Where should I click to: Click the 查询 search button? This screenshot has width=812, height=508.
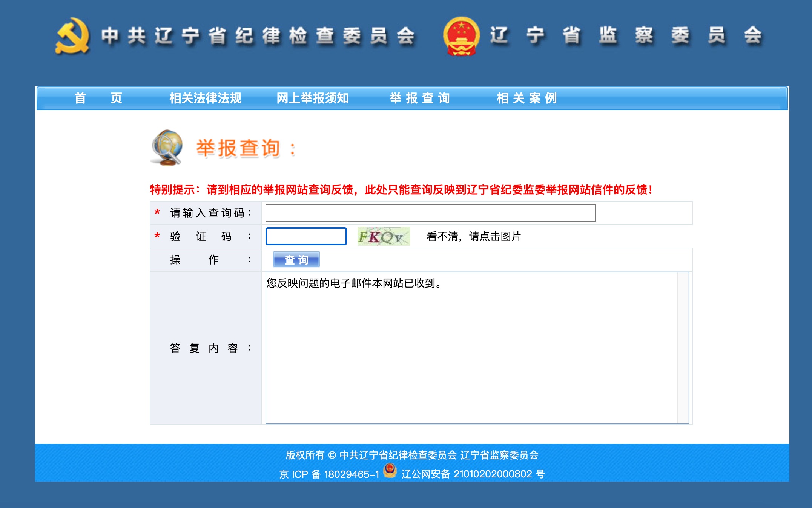(296, 260)
